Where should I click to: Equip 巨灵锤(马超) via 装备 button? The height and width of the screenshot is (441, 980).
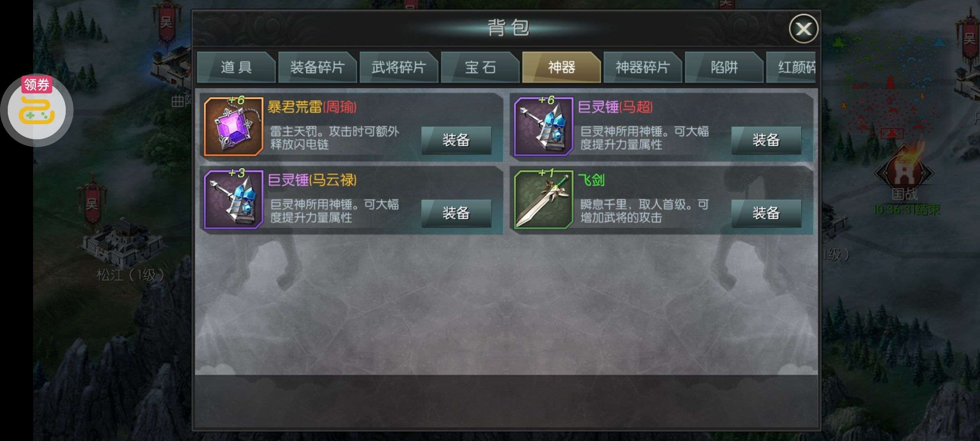[x=766, y=140]
